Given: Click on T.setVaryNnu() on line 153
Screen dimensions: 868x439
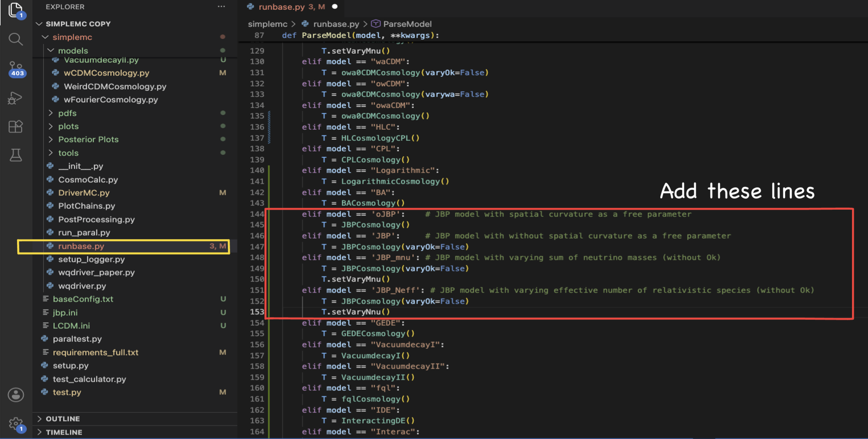Looking at the screenshot, I should coord(356,312).
